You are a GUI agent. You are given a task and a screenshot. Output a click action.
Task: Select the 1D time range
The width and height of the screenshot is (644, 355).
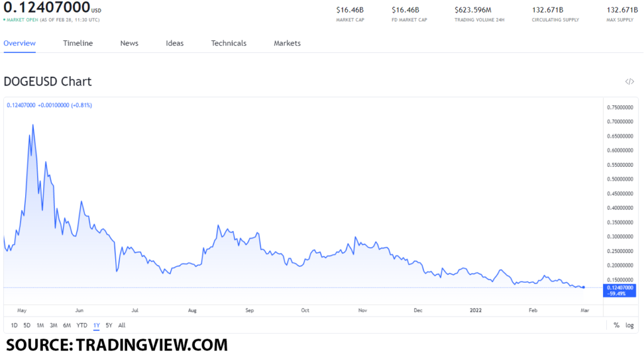(x=14, y=325)
